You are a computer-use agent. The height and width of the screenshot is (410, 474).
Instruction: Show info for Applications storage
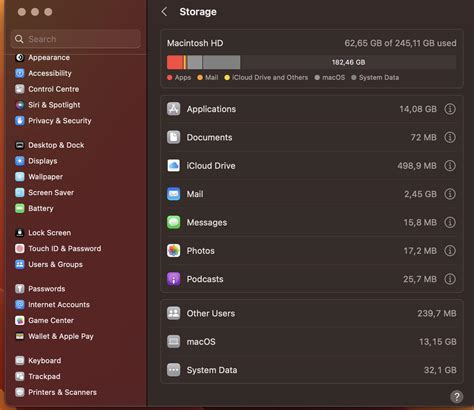click(x=450, y=109)
